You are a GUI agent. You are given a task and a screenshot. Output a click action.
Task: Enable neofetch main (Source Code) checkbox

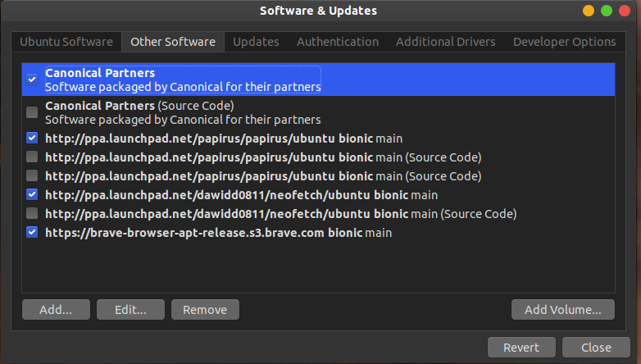[x=32, y=213]
